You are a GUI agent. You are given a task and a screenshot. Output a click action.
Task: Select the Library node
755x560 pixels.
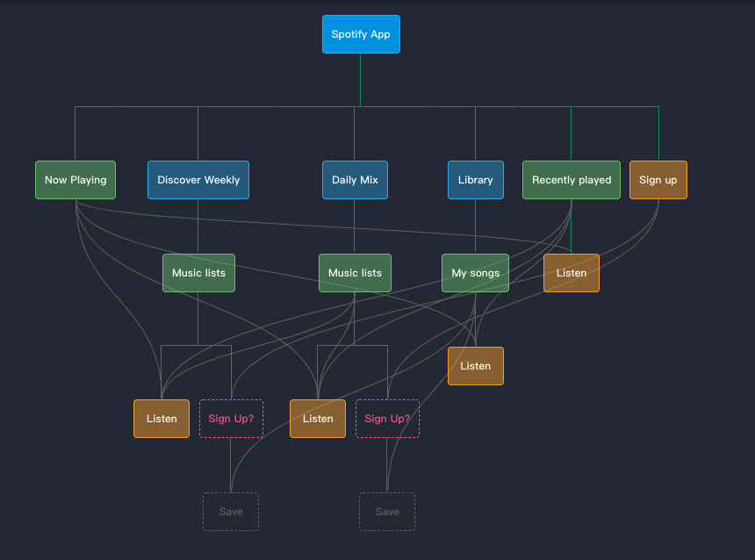click(475, 179)
